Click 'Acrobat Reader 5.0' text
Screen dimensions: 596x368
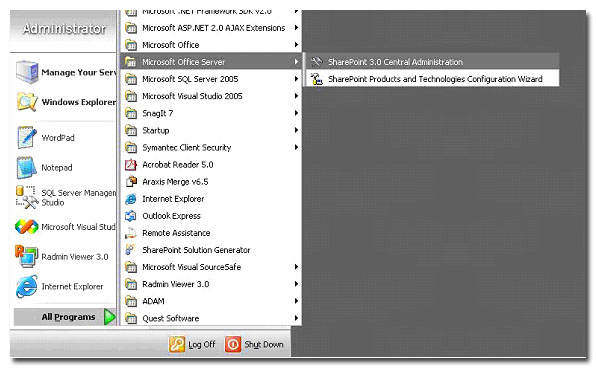[x=178, y=165]
